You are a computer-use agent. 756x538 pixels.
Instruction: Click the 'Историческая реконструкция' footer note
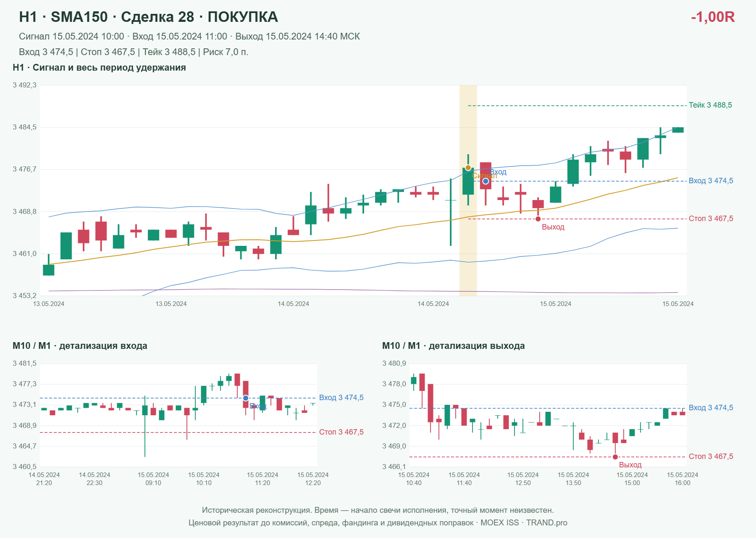[x=378, y=510]
